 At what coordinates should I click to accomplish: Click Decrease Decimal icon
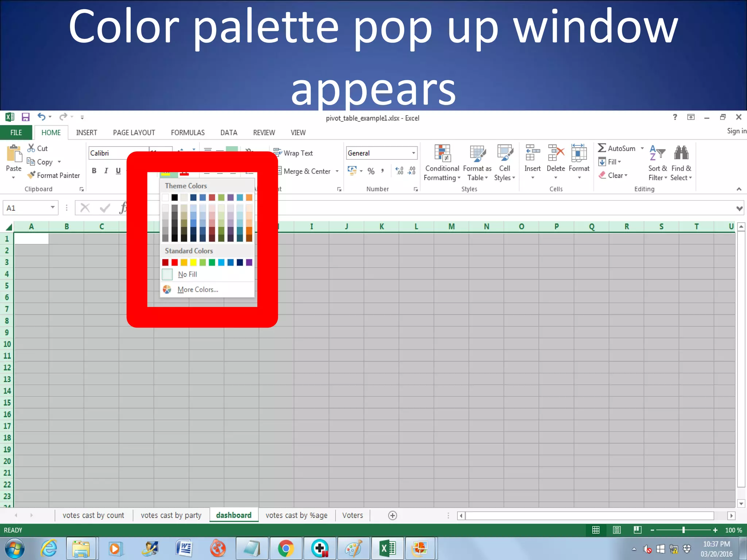tap(412, 171)
